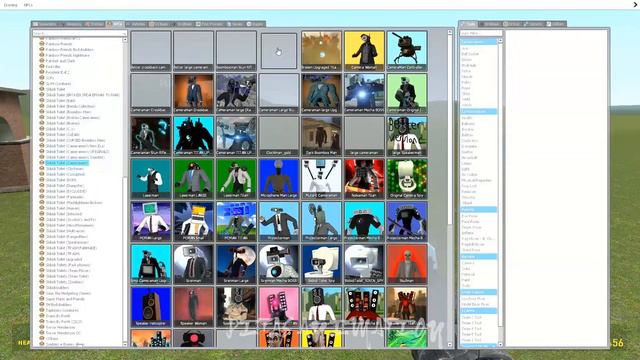This screenshot has width=640, height=360.
Task: Click the NPC category search field
Action: [80, 33]
